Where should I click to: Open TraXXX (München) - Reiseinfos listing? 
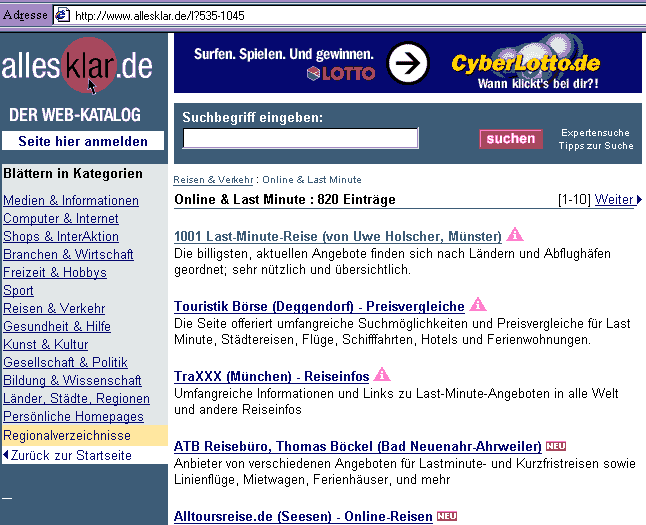[272, 377]
